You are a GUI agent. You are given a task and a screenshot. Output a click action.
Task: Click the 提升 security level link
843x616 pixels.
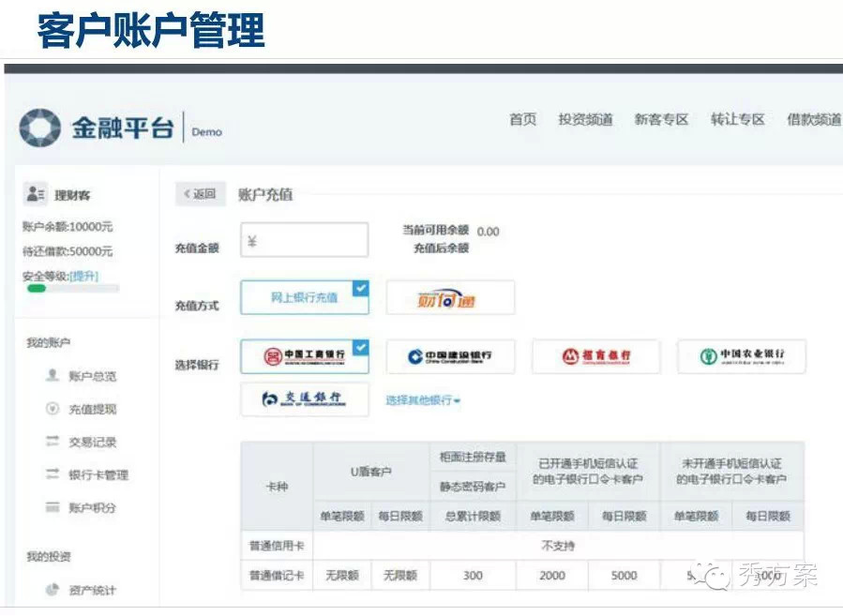[x=83, y=276]
